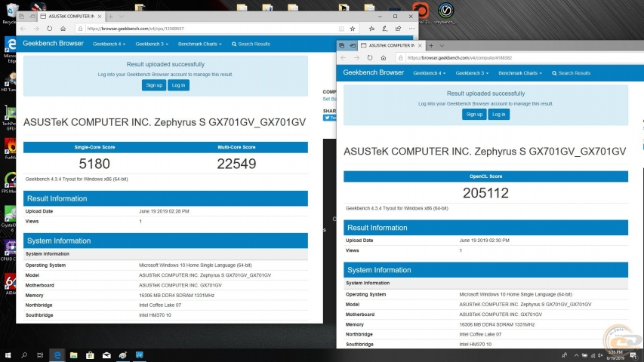Viewport: 644px width, 362px height.
Task: Click upload date June 19 2019 02:28 PM
Action: point(164,211)
